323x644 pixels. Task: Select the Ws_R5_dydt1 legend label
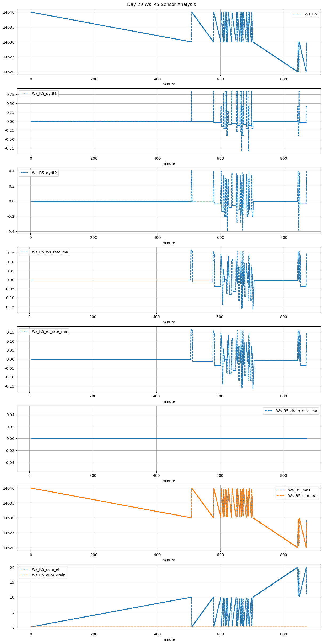[44, 93]
